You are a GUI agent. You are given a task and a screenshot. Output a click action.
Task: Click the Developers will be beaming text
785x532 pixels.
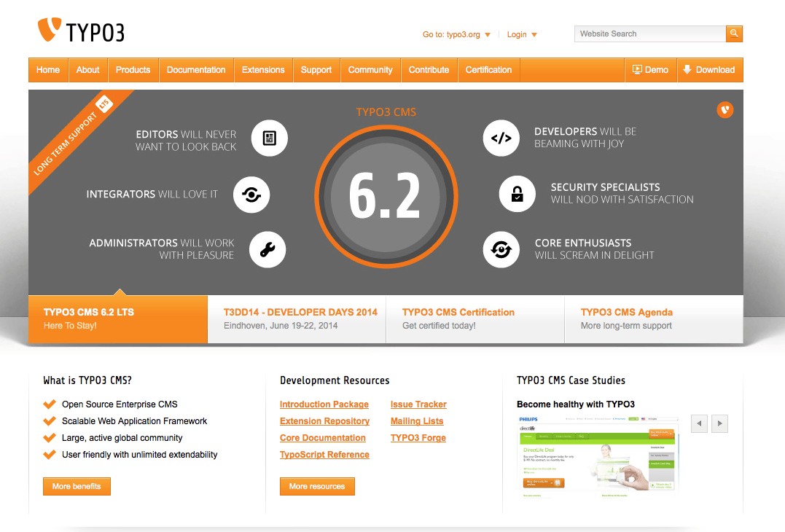[585, 138]
